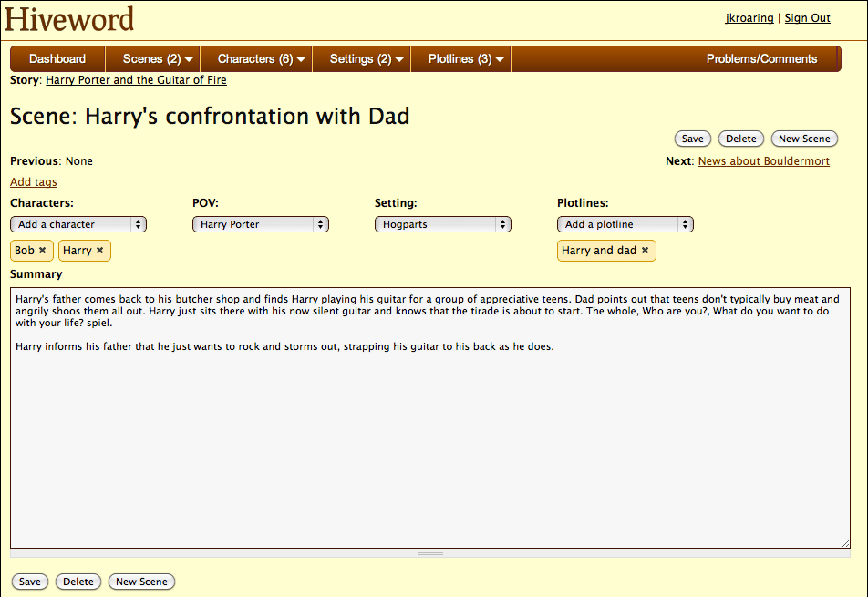Remove the Harry character tag

pos(99,251)
